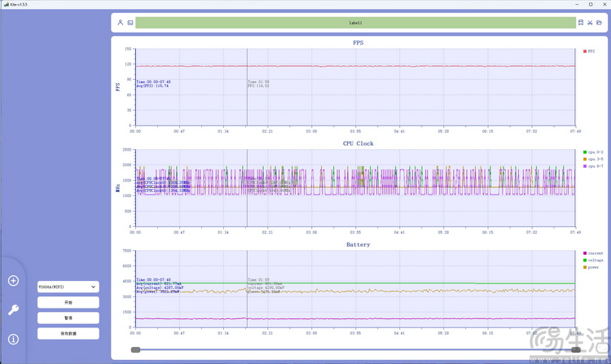This screenshot has width=611, height=364.
Task: Toggle the power legend entry
Action: [x=591, y=267]
